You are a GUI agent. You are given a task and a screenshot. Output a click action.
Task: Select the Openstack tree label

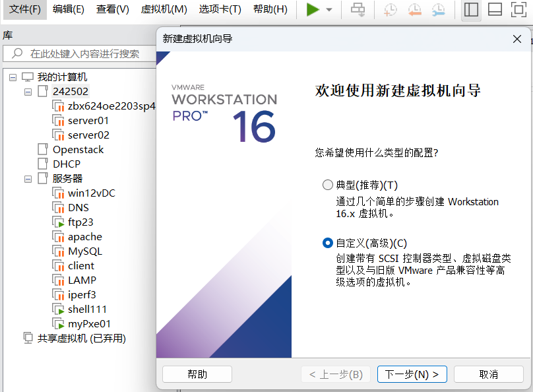[x=78, y=149]
